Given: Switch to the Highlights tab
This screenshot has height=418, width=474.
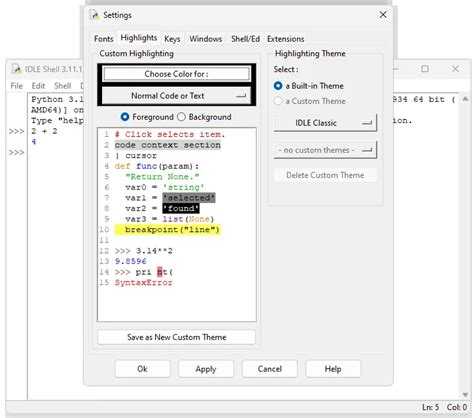Looking at the screenshot, I should [x=139, y=38].
